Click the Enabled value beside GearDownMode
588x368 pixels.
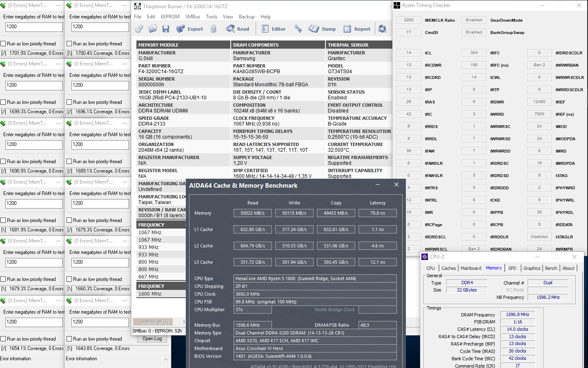pyautogui.click(x=474, y=20)
